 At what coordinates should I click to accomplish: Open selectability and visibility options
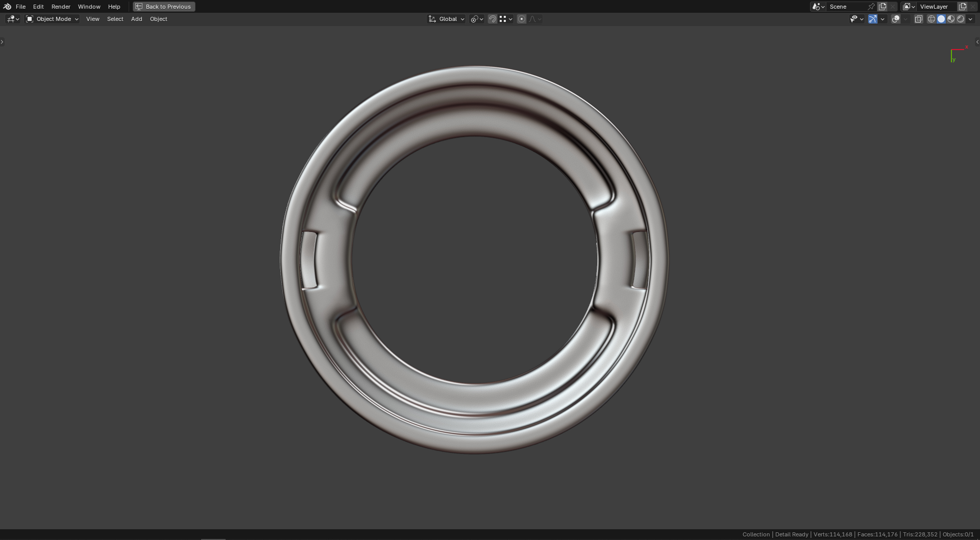click(x=856, y=19)
